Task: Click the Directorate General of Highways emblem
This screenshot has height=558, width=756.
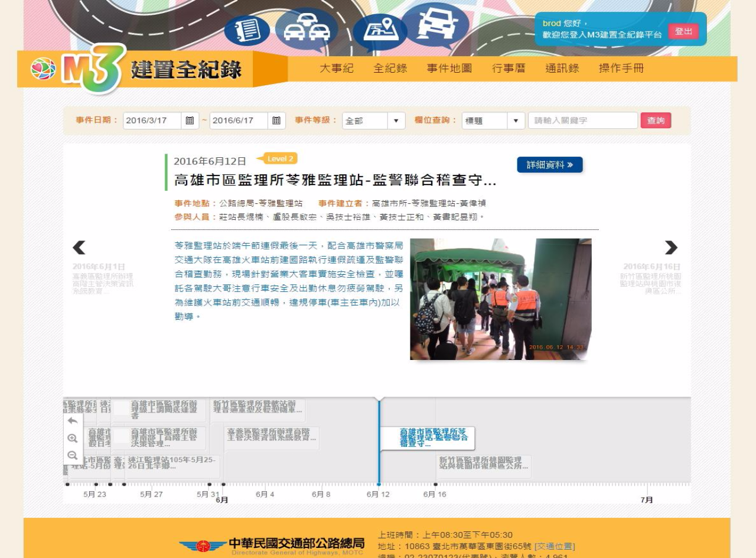Action: click(203, 546)
